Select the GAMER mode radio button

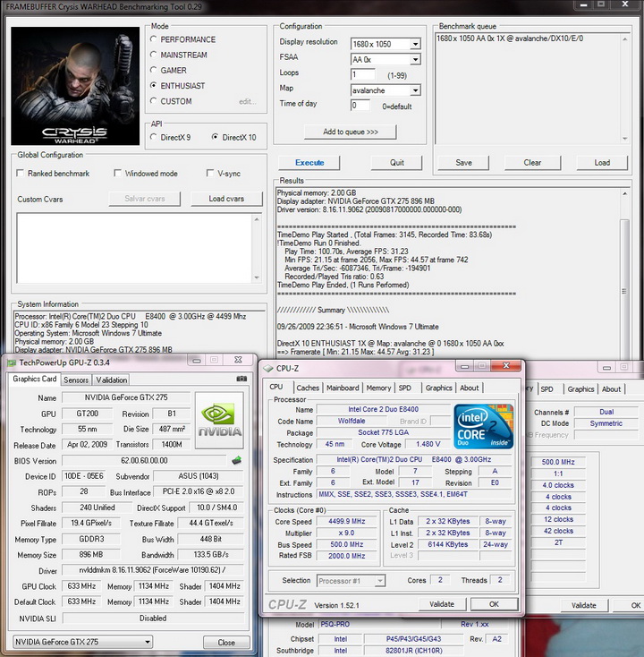pyautogui.click(x=153, y=70)
